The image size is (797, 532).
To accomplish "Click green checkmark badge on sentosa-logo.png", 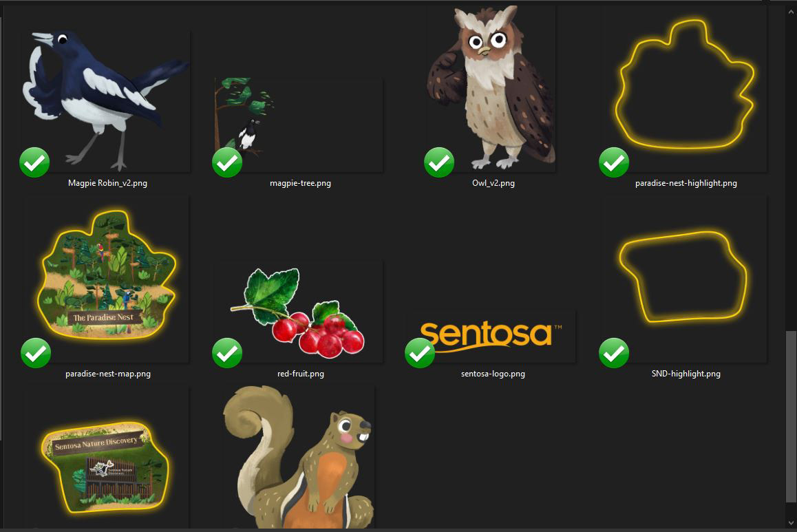I will point(420,352).
